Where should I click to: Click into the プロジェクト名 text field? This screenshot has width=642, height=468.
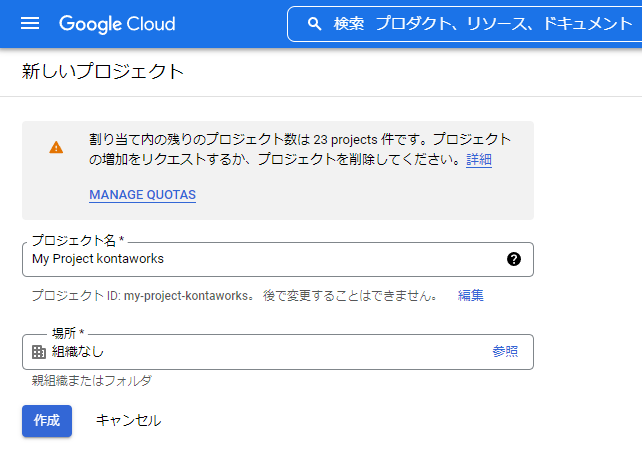point(278,260)
